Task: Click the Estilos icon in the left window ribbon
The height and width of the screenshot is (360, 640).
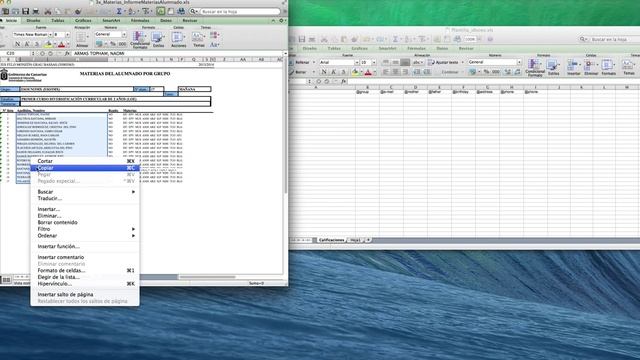Action: (x=158, y=40)
